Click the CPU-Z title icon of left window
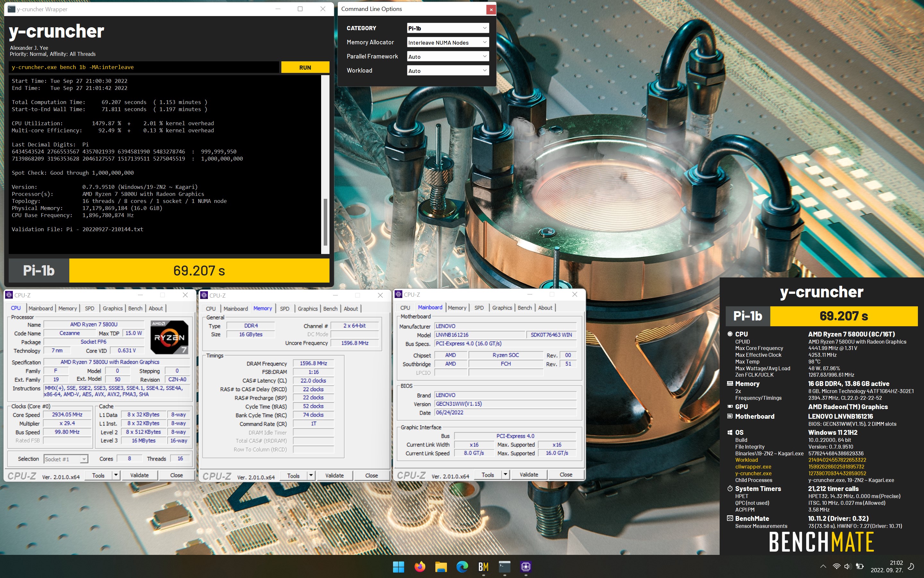Viewport: 924px width, 578px height. (x=9, y=295)
